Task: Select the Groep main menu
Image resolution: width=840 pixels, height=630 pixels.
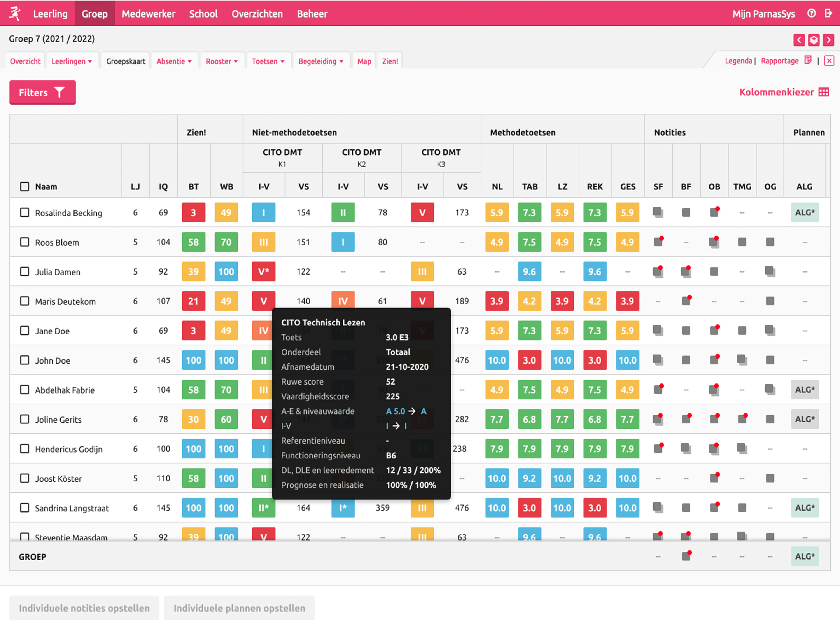Action: (x=94, y=14)
